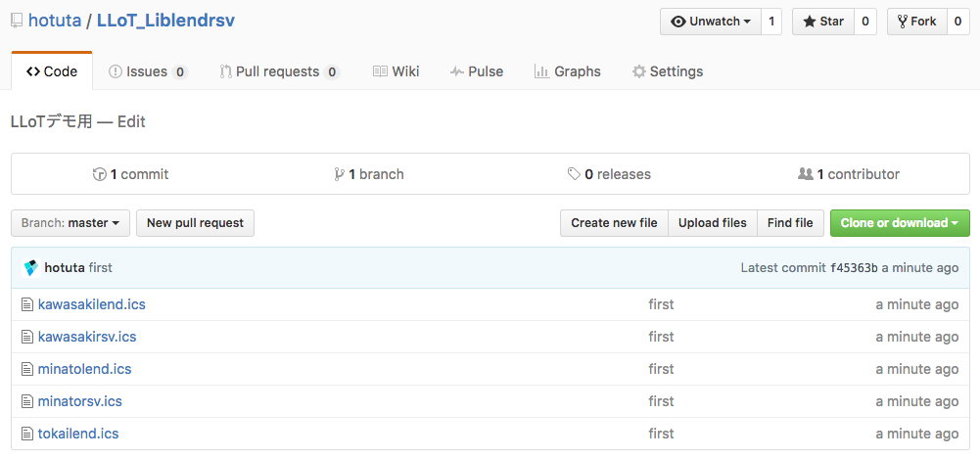Open the Graphs tab

click(x=568, y=71)
